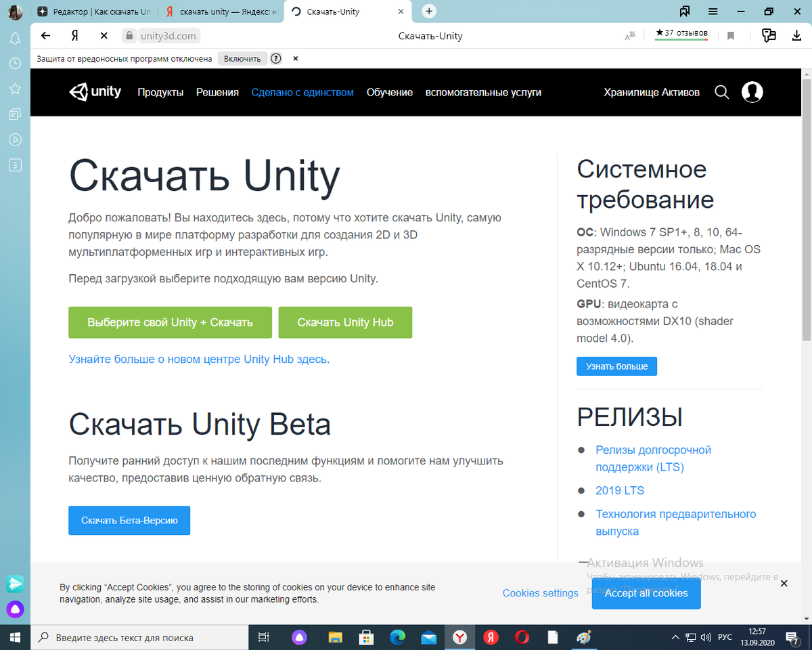Click the '37 отзывов' site rating
Image resolution: width=812 pixels, height=650 pixels.
681,33
